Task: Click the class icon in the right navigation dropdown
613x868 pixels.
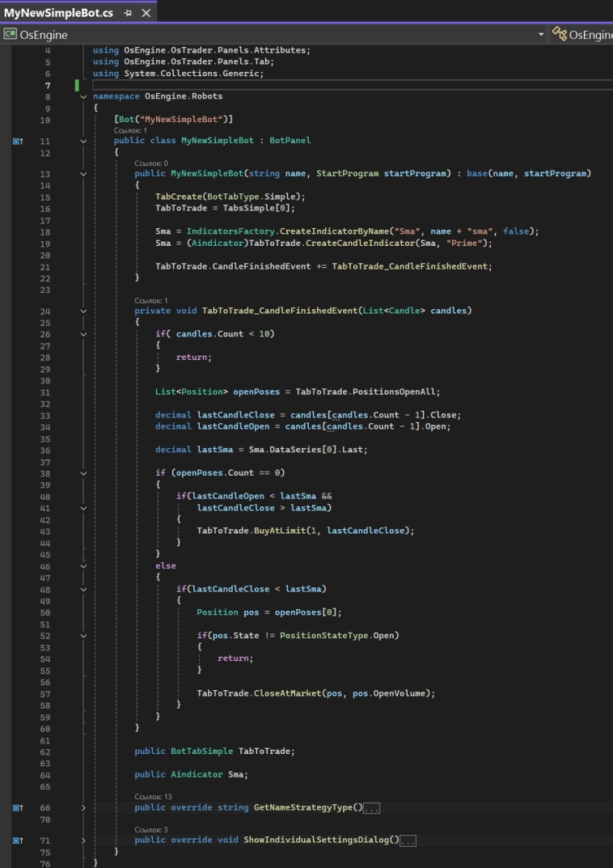Action: (560, 34)
